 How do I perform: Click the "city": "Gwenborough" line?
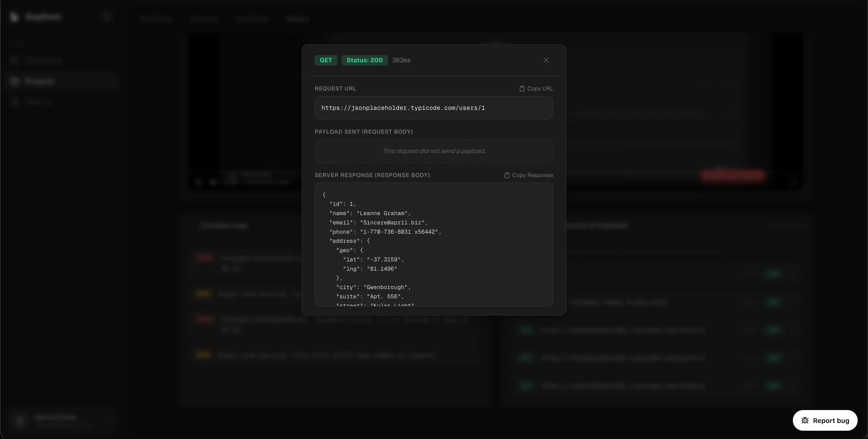[373, 287]
